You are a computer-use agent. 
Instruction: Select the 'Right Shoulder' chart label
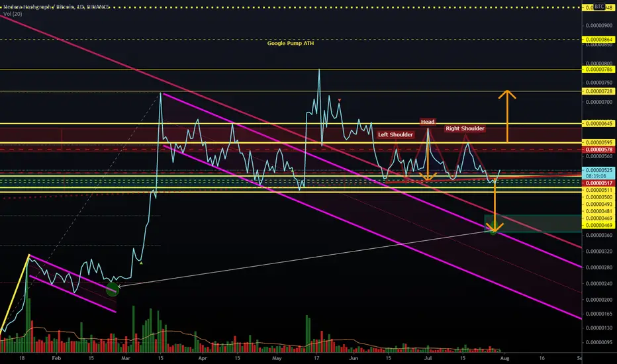(x=465, y=128)
